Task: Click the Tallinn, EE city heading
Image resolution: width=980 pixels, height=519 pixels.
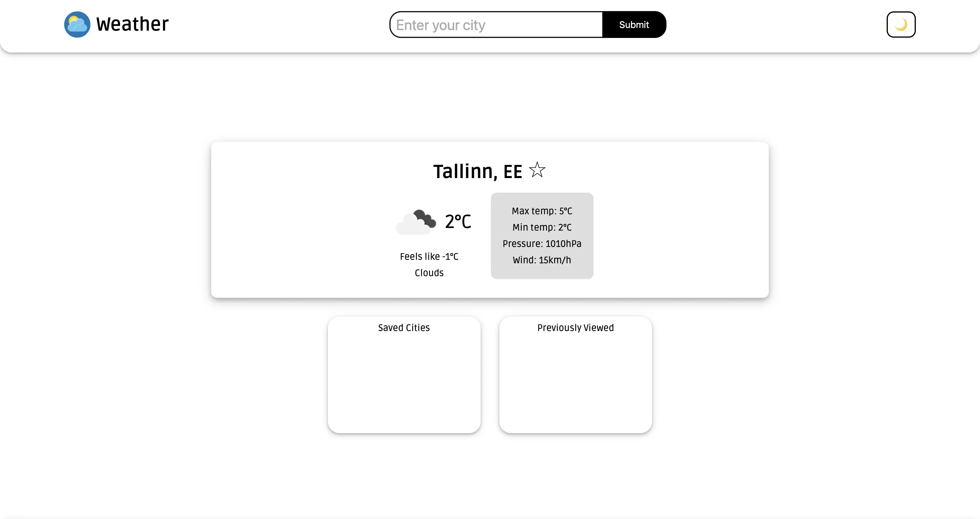Action: click(477, 171)
